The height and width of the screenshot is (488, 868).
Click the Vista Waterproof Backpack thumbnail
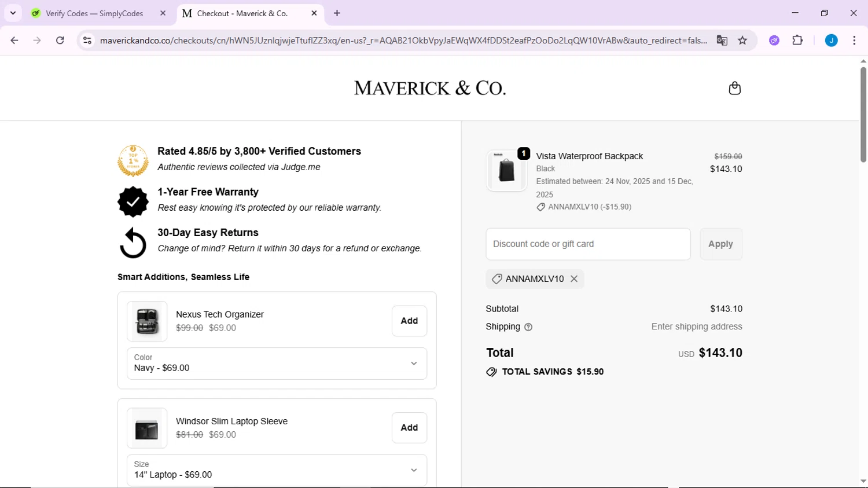pyautogui.click(x=506, y=171)
